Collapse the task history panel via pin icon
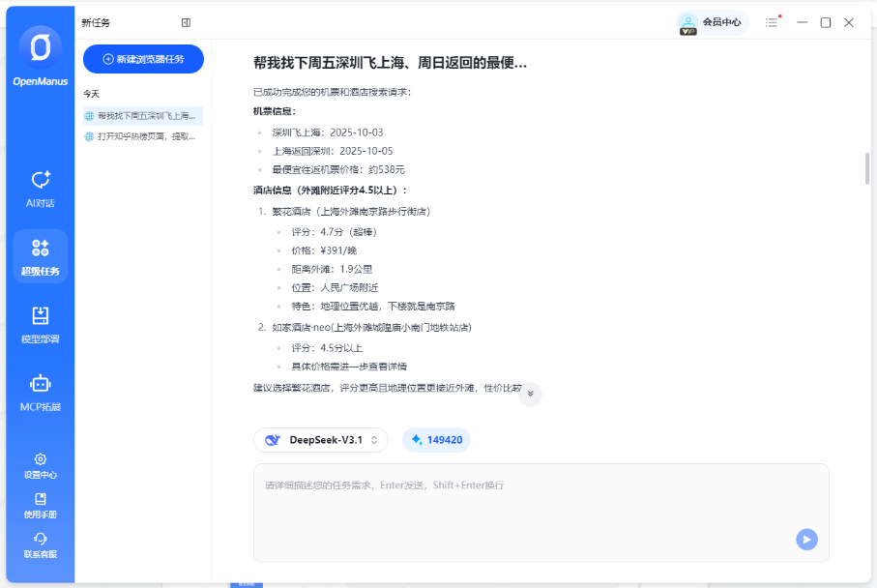877x588 pixels. (185, 21)
